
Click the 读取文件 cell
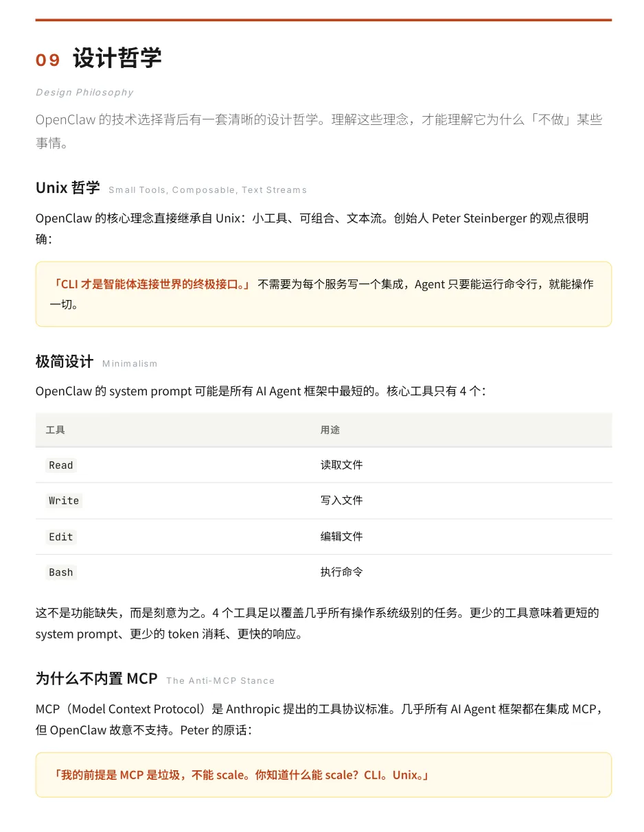[x=341, y=465]
